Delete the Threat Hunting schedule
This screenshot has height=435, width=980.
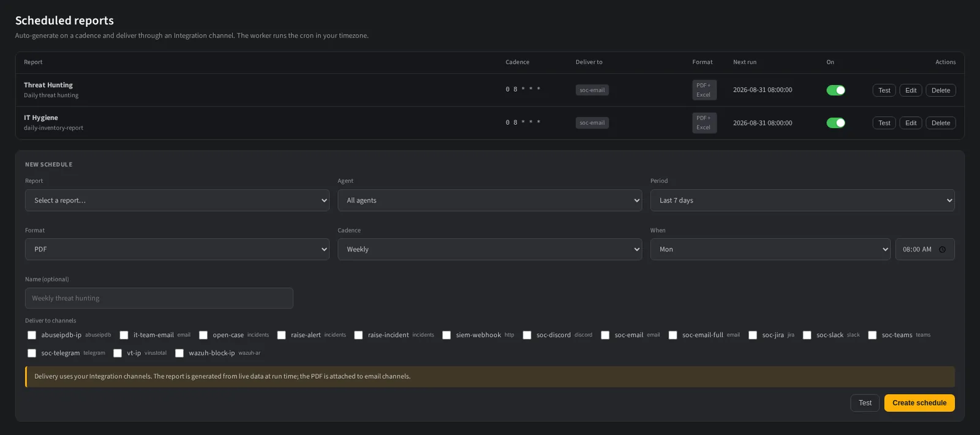(x=941, y=90)
